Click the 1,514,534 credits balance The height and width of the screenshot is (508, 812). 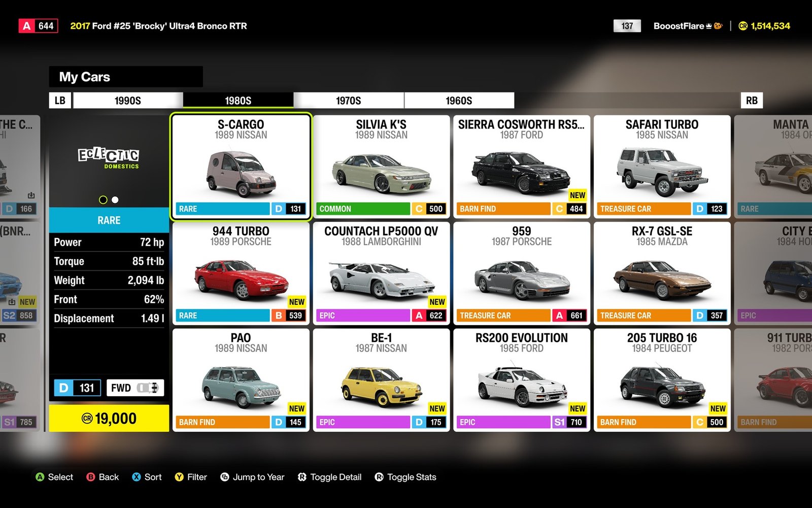(770, 26)
